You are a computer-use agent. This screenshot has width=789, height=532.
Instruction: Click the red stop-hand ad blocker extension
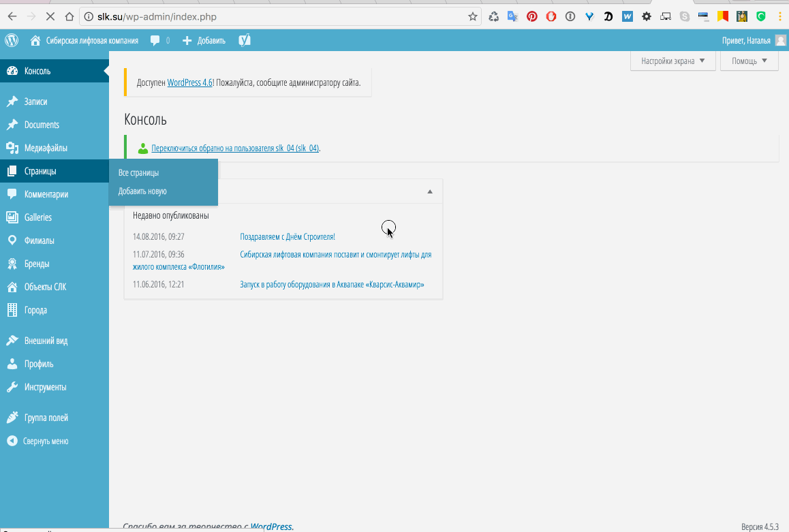[551, 16]
